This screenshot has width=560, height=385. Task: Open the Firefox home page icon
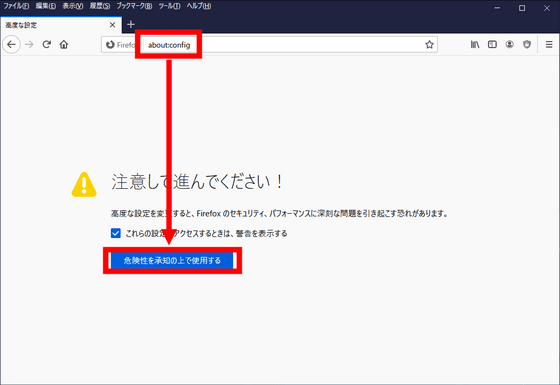point(64,44)
